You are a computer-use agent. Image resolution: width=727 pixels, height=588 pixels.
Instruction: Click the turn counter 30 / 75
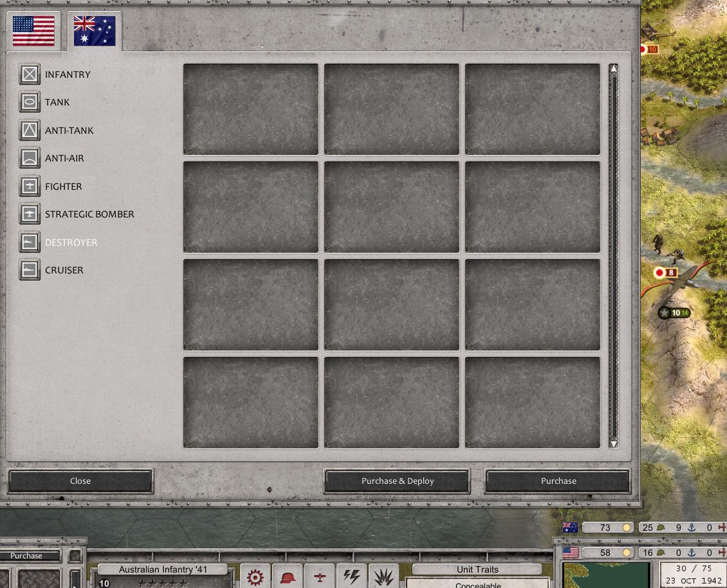(694, 569)
